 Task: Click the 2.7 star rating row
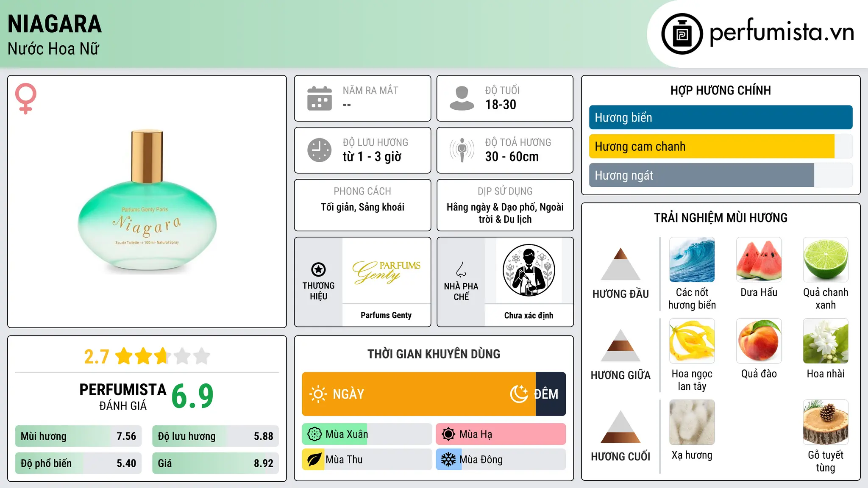click(147, 356)
